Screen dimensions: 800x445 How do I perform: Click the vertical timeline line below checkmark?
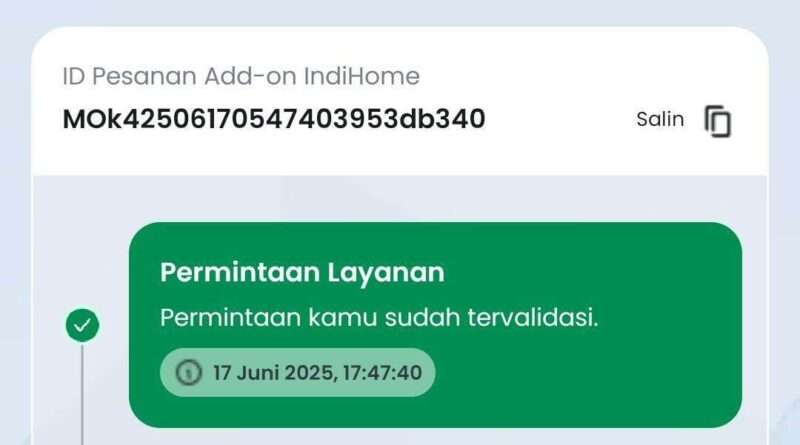pyautogui.click(x=82, y=393)
